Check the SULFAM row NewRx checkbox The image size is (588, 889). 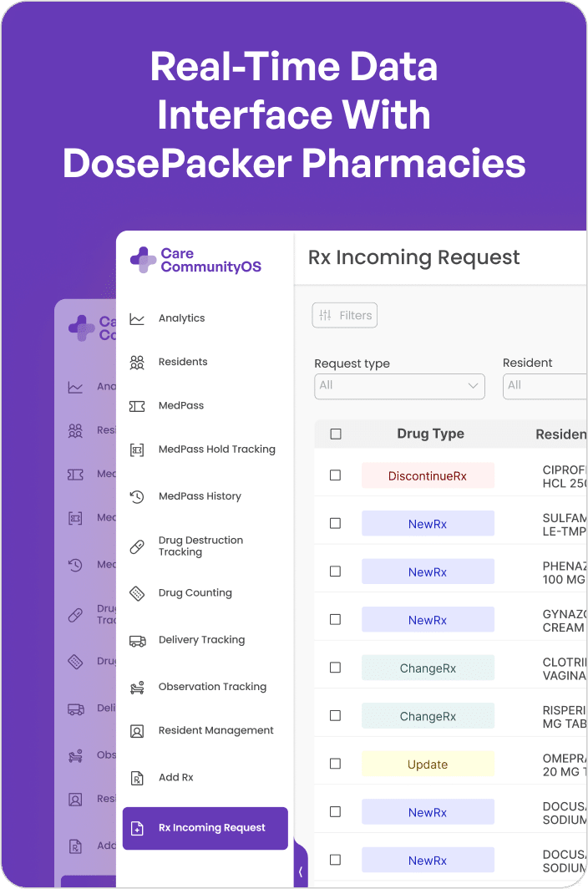click(336, 523)
